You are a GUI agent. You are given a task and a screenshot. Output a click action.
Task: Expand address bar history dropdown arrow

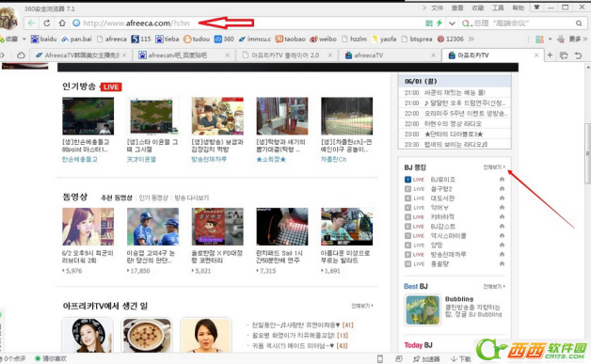pos(452,24)
